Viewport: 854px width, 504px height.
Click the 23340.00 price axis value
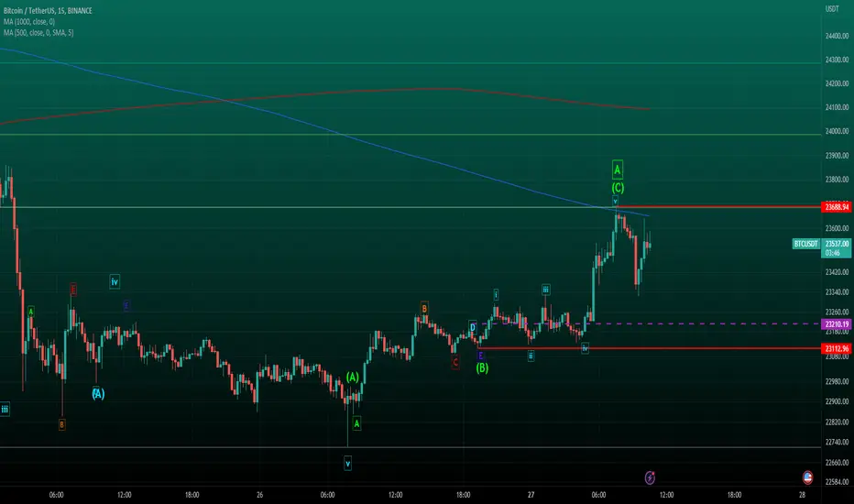point(838,292)
